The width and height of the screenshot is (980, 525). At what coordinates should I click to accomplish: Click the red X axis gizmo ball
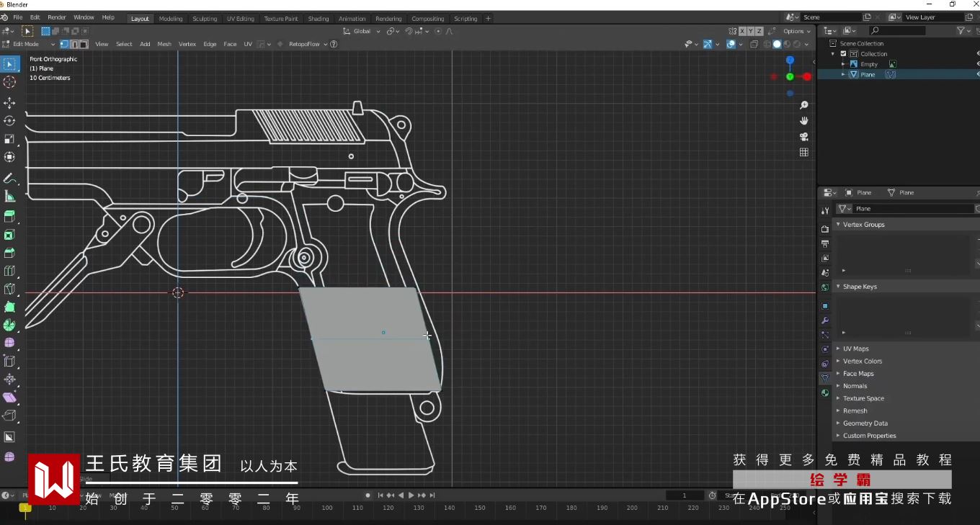(x=807, y=76)
